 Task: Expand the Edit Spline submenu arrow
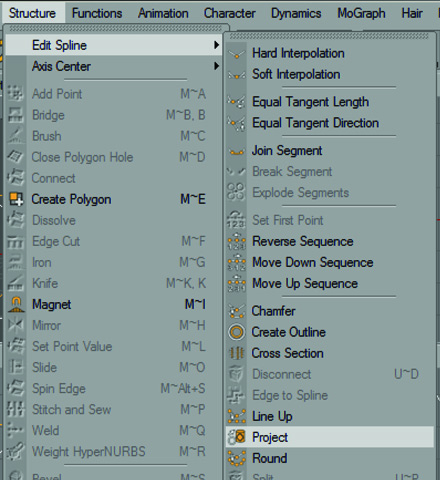pyautogui.click(x=217, y=45)
